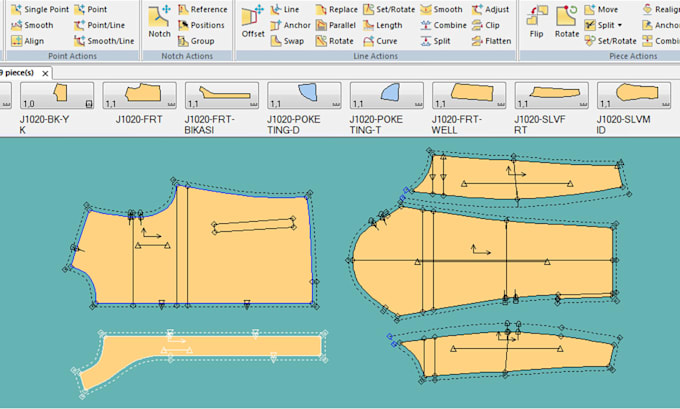Activate the Point/Line tool

99,25
